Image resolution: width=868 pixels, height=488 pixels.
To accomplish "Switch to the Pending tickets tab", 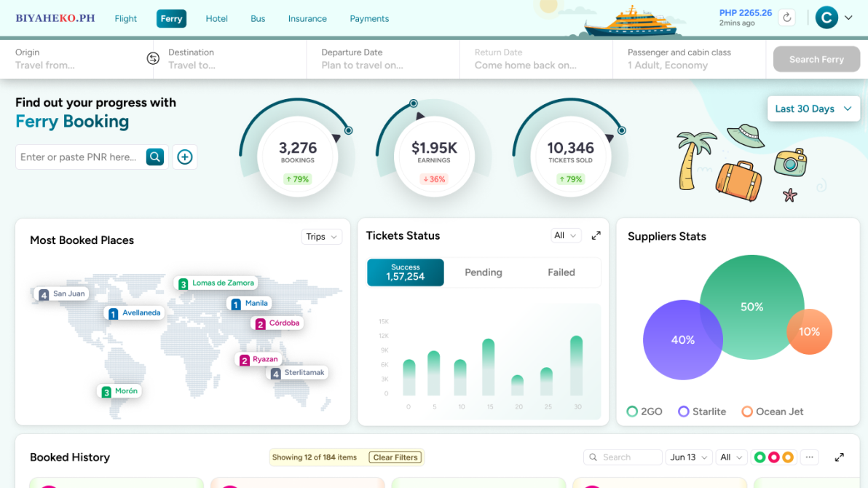I will click(484, 272).
